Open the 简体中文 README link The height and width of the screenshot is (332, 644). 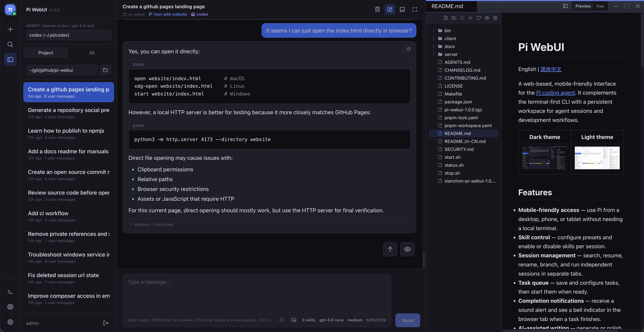551,69
